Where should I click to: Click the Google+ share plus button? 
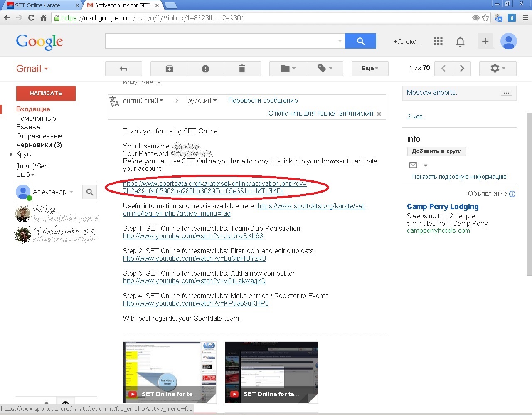485,41
